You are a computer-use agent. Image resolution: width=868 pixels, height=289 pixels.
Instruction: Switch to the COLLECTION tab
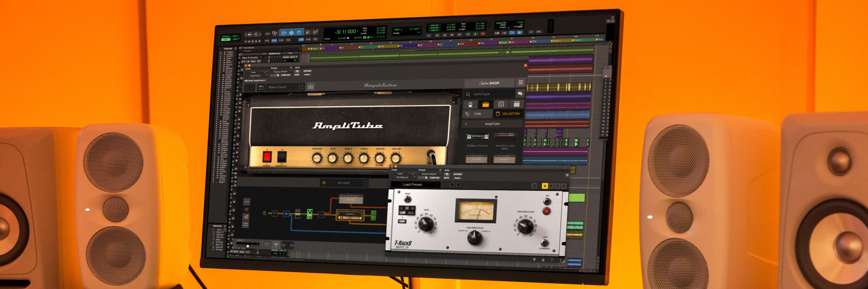click(507, 114)
